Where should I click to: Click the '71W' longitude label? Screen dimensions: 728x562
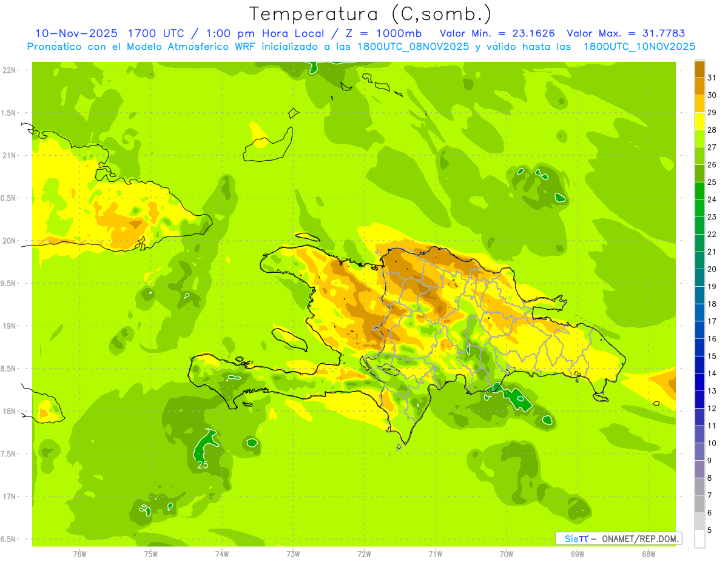(x=435, y=554)
